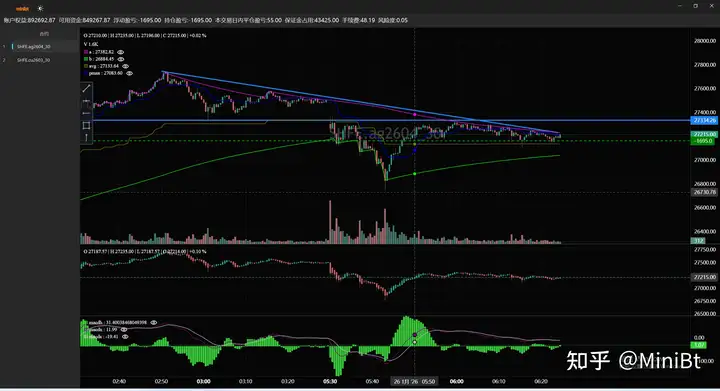Screen dimensions: 720x391
Task: Hide the third MACD series (-19.41)
Action: (x=124, y=336)
